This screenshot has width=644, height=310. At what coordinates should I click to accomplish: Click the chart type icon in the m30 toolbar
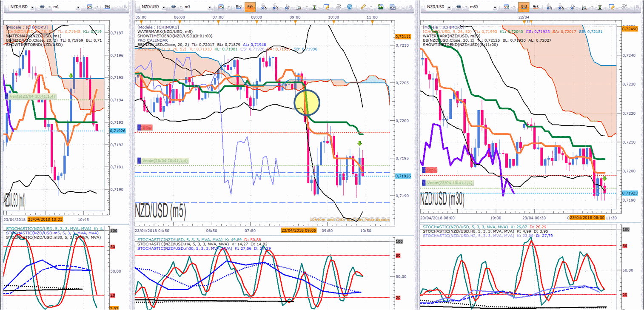coord(506,7)
